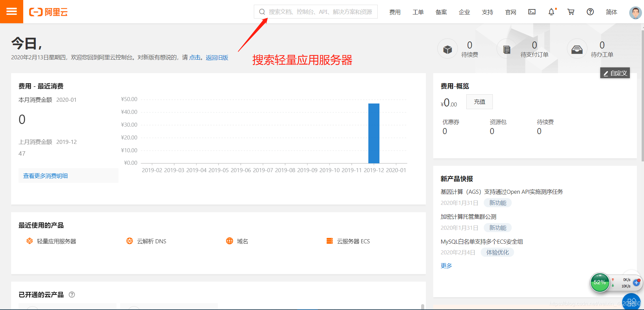Viewport: 644px width, 310px height.
Task: Open shopping cart icon
Action: pos(571,12)
